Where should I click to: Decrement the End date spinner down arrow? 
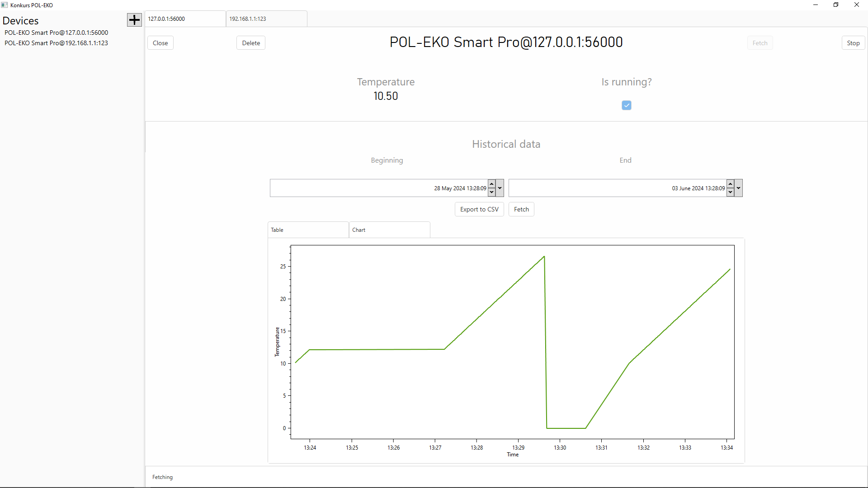click(x=730, y=192)
